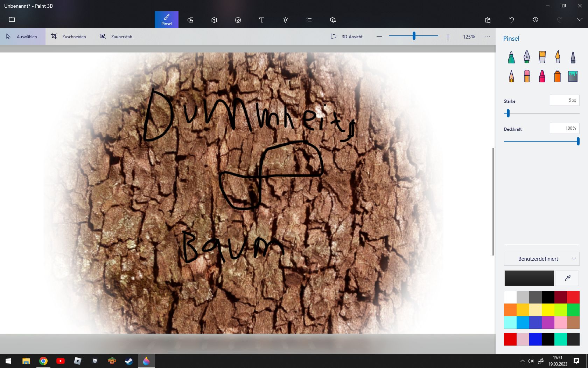Expand the Benutzerdefiniert material dropdown
Screen dimensions: 588x368
541,259
